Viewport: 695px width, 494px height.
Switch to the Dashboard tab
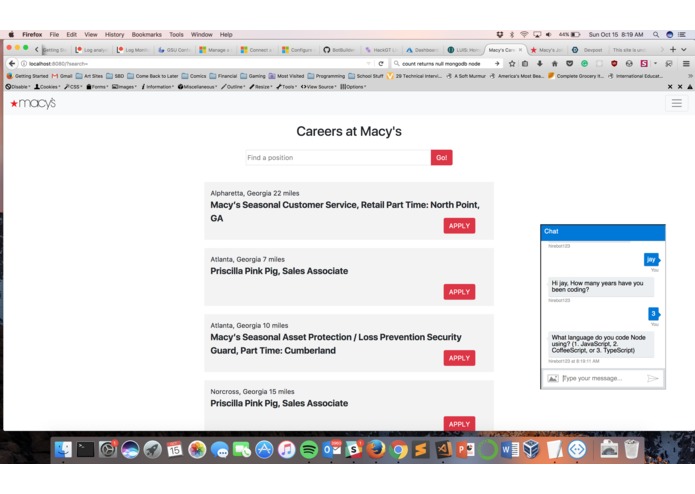(x=422, y=50)
